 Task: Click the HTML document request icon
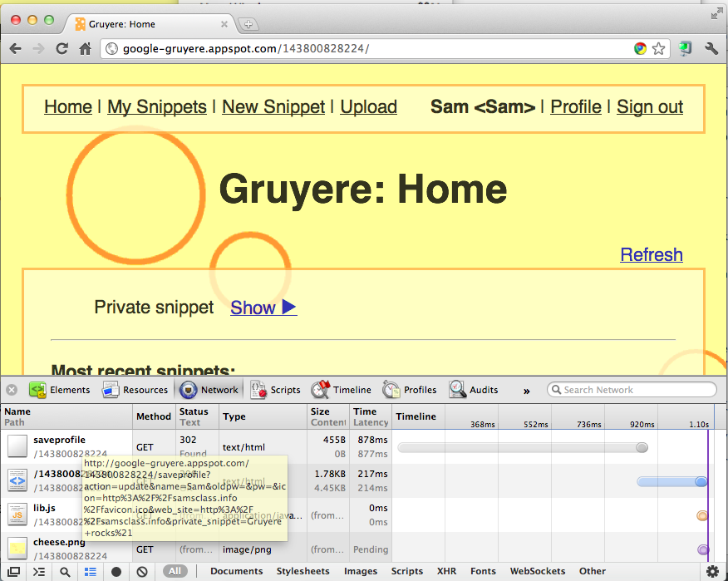[x=17, y=480]
